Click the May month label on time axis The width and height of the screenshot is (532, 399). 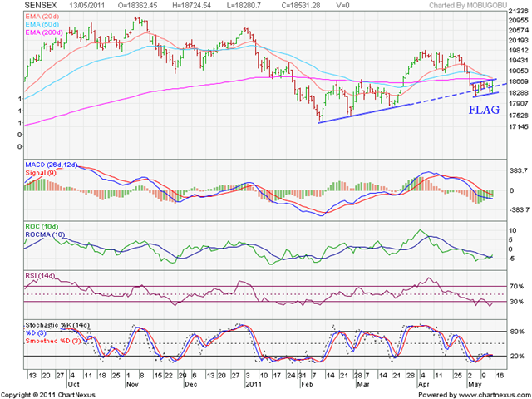[x=475, y=384]
